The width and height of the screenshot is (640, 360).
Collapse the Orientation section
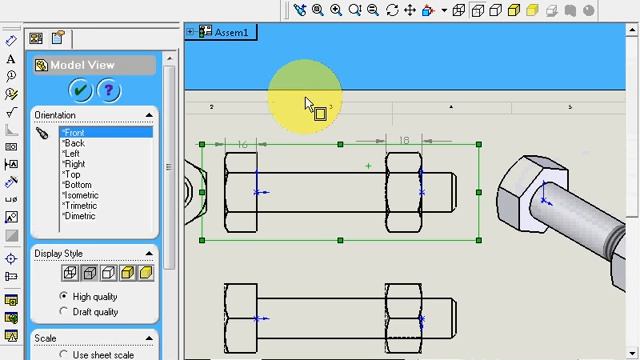click(x=149, y=116)
